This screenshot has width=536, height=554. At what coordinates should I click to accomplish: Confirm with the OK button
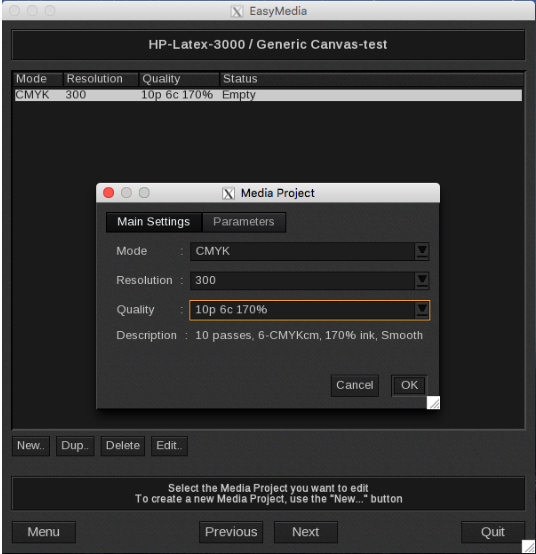pyautogui.click(x=409, y=385)
